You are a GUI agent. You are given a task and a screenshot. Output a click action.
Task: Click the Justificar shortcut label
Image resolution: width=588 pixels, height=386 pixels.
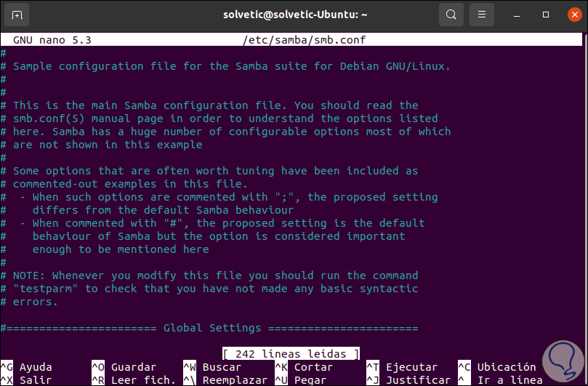tap(418, 380)
